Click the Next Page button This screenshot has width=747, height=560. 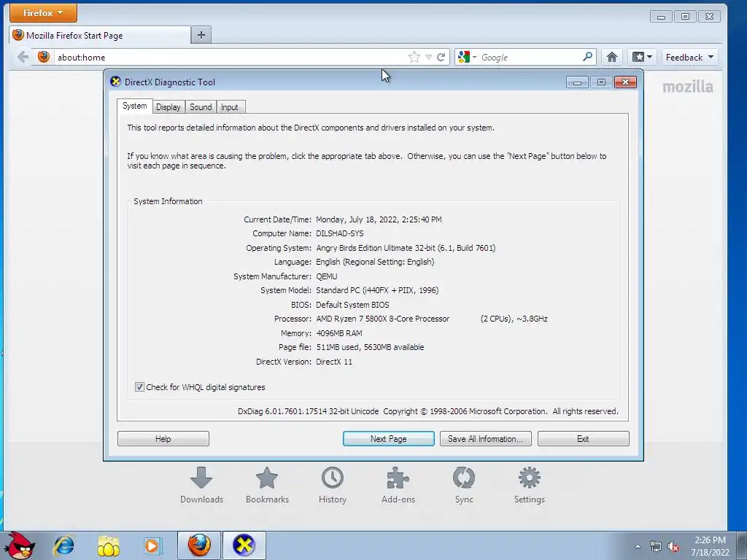click(388, 438)
